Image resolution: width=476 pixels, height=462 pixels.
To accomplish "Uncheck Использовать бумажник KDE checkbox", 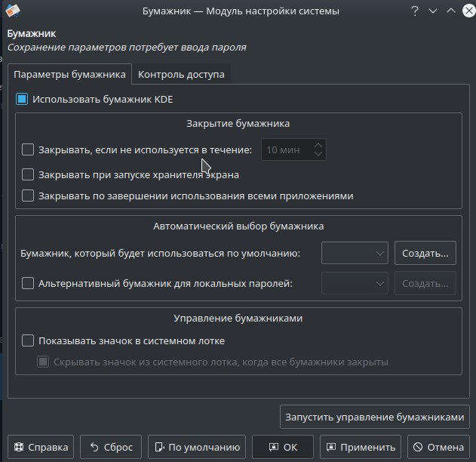I will [x=22, y=99].
